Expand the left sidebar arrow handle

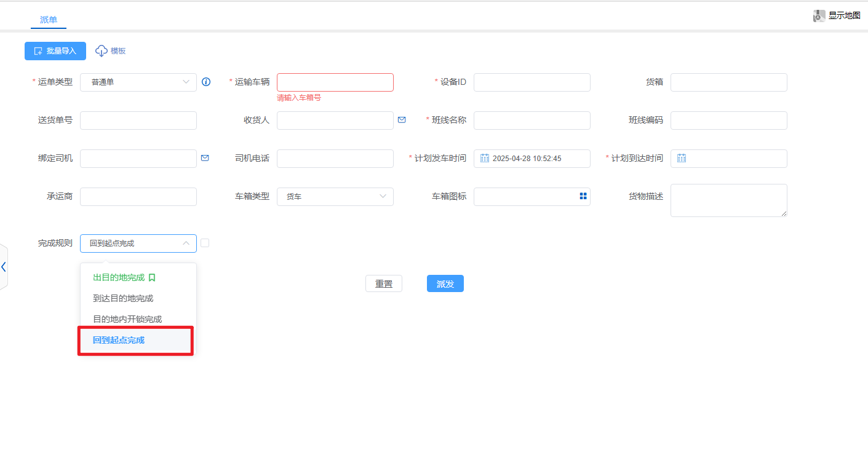(x=4, y=267)
